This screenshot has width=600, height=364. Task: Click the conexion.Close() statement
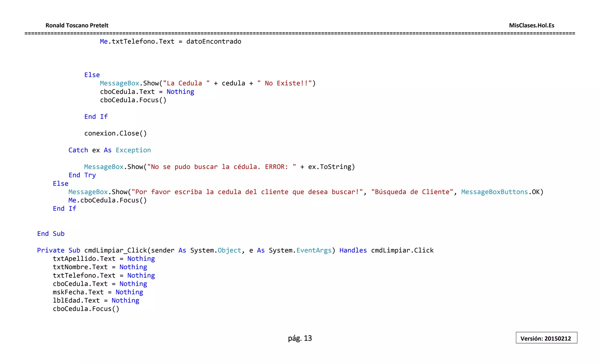click(115, 133)
